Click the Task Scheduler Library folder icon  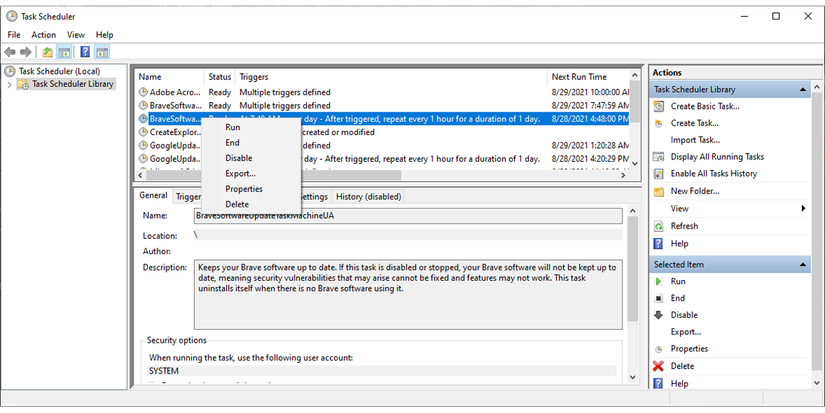pyautogui.click(x=23, y=84)
